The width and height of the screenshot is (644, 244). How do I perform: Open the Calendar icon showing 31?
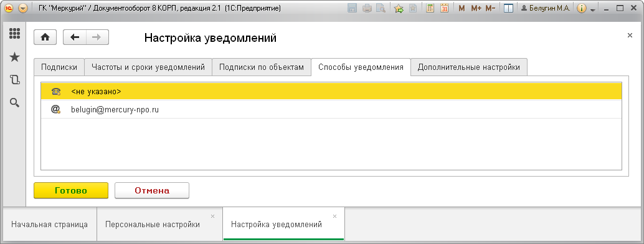444,8
